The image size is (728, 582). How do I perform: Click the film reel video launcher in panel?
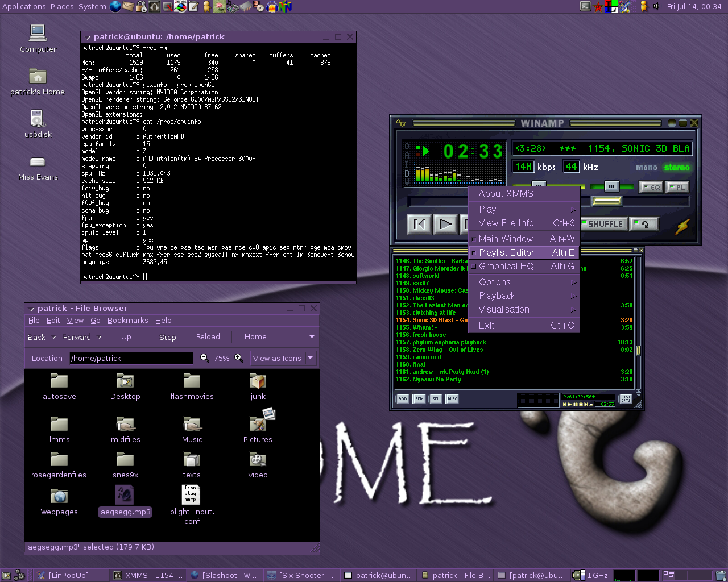pyautogui.click(x=259, y=6)
